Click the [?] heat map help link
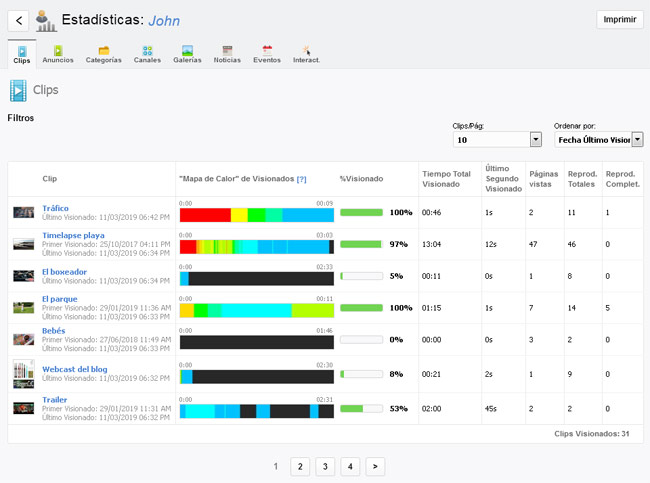Screen dimensions: 650x483 [301, 179]
